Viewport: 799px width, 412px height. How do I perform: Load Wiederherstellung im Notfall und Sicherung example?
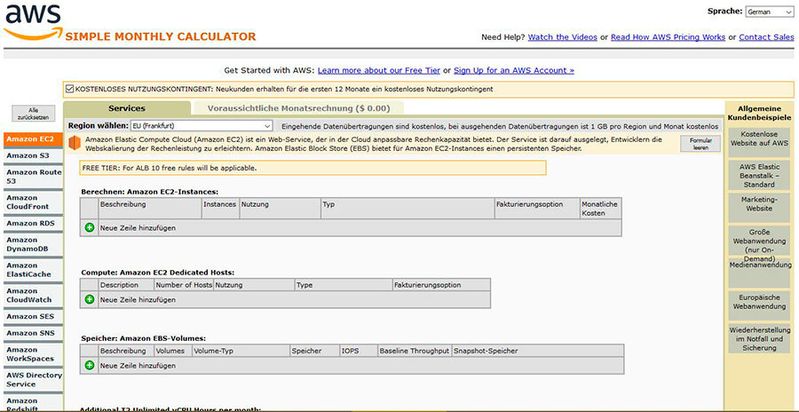point(759,339)
